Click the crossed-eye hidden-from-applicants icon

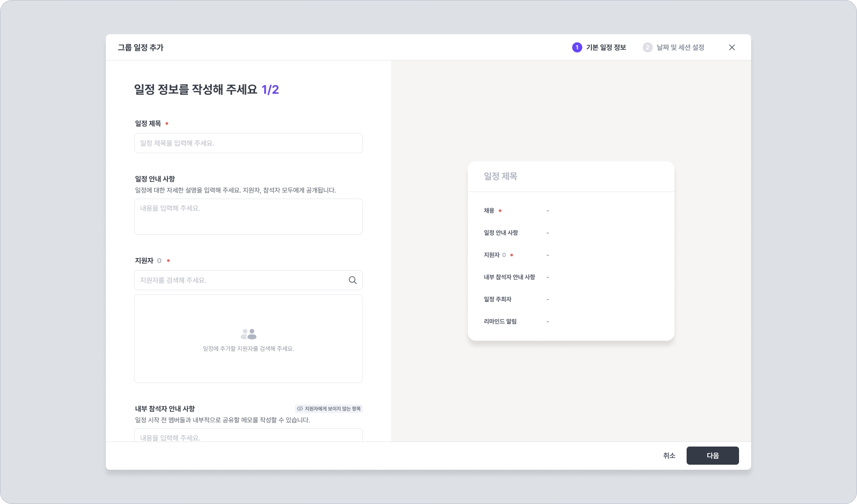[x=300, y=409]
